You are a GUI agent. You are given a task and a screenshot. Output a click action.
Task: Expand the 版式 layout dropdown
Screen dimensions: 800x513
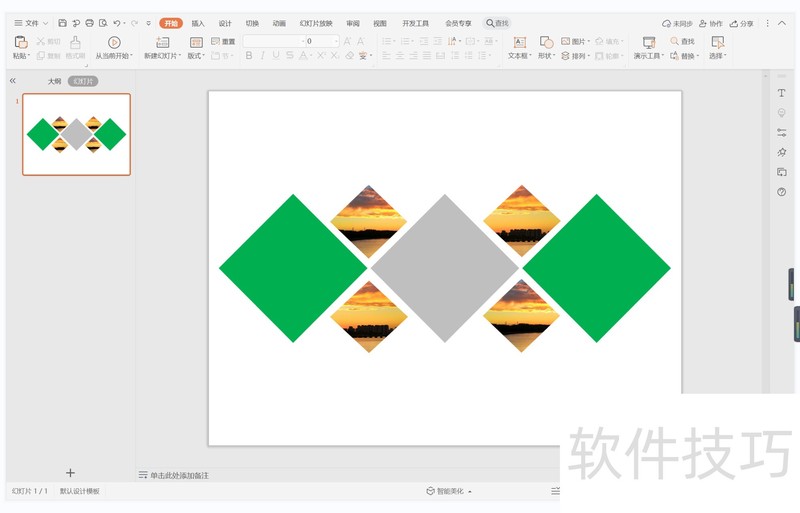pyautogui.click(x=197, y=56)
